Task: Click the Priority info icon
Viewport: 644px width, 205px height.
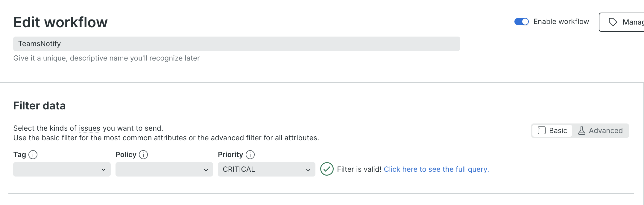Action: [x=250, y=155]
